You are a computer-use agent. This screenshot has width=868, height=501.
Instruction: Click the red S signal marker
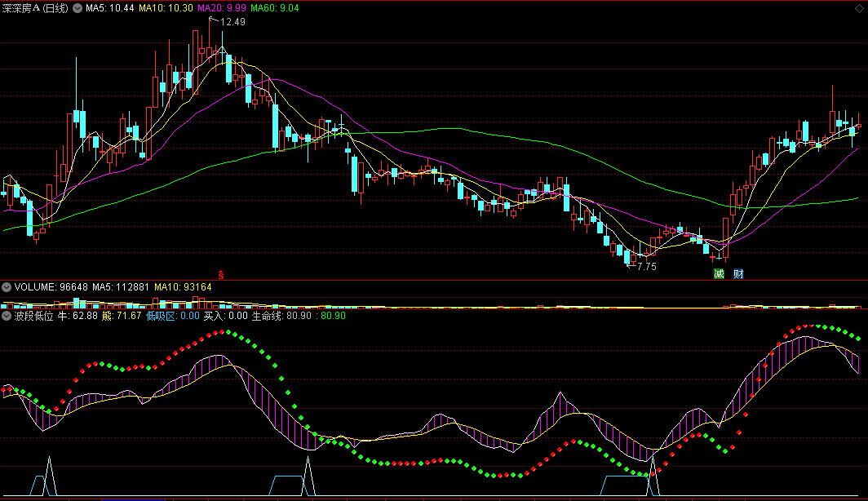pos(221,275)
